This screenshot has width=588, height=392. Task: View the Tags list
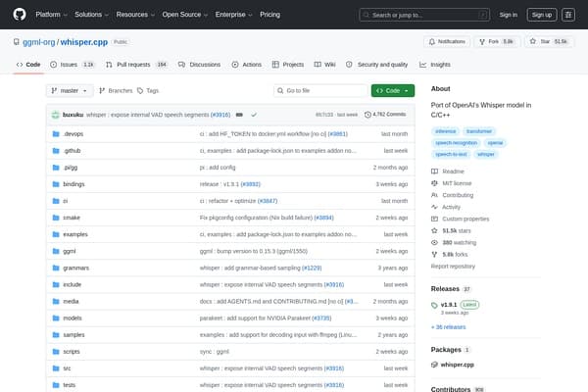tap(148, 91)
